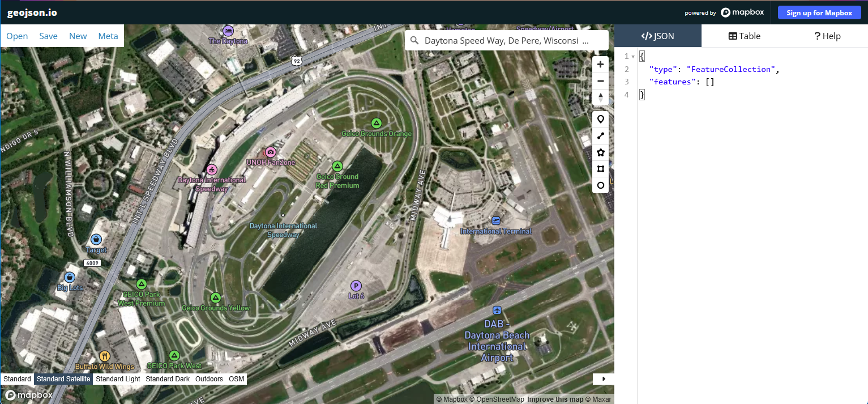Click Sign up for Mapbox button

(x=819, y=12)
